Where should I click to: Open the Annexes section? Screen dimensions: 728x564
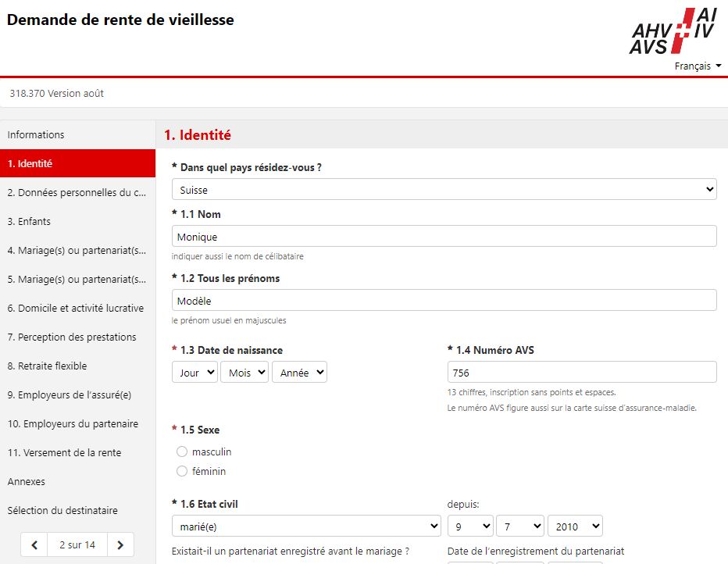click(x=27, y=481)
